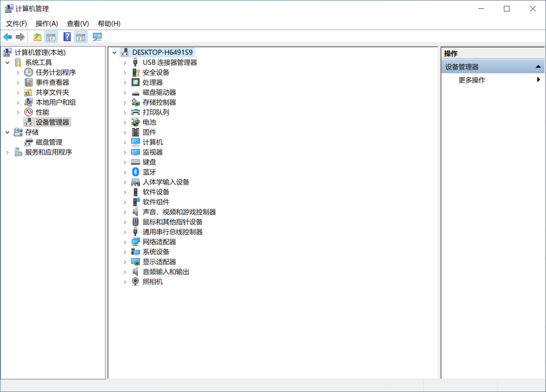
Task: Expand the 网络适配器 device category
Action: [125, 242]
